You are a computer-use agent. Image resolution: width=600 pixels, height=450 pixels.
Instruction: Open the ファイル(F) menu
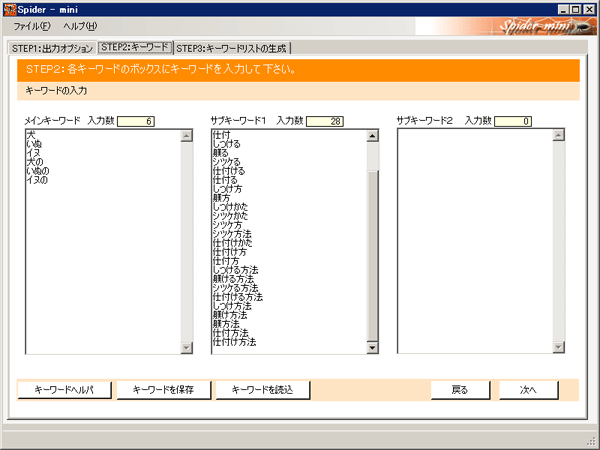(32, 26)
